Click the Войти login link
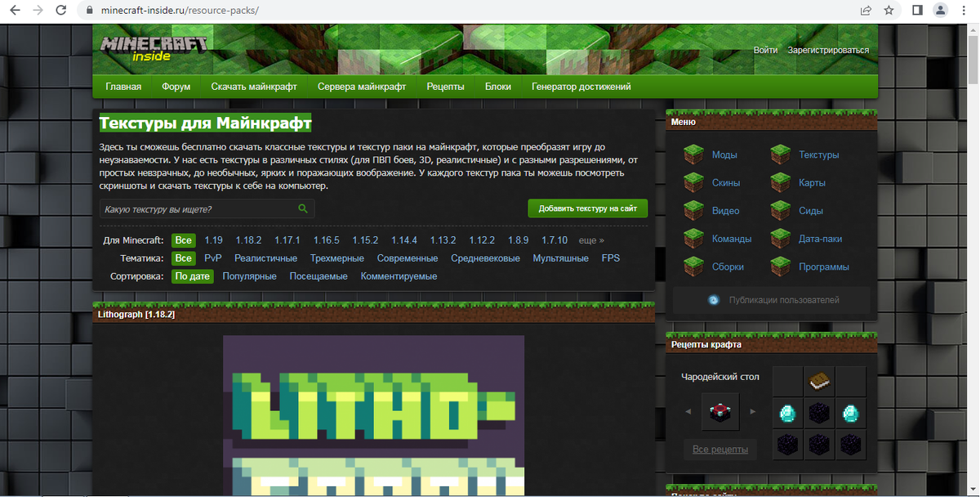980x497 pixels. coord(765,50)
